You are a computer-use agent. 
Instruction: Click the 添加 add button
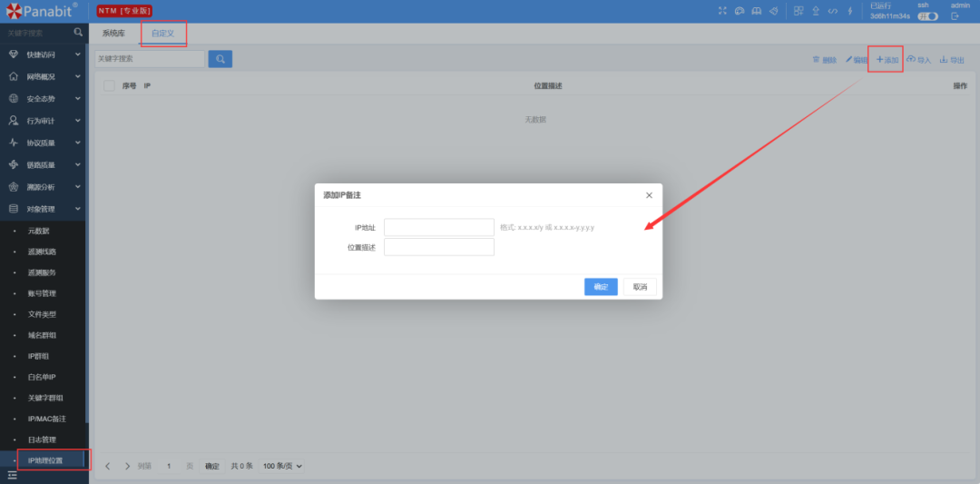(x=887, y=60)
